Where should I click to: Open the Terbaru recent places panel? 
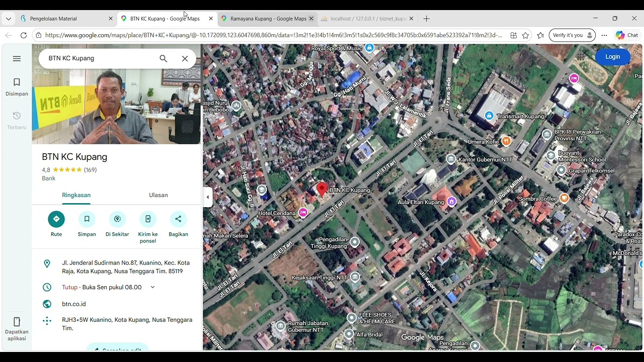tap(17, 121)
